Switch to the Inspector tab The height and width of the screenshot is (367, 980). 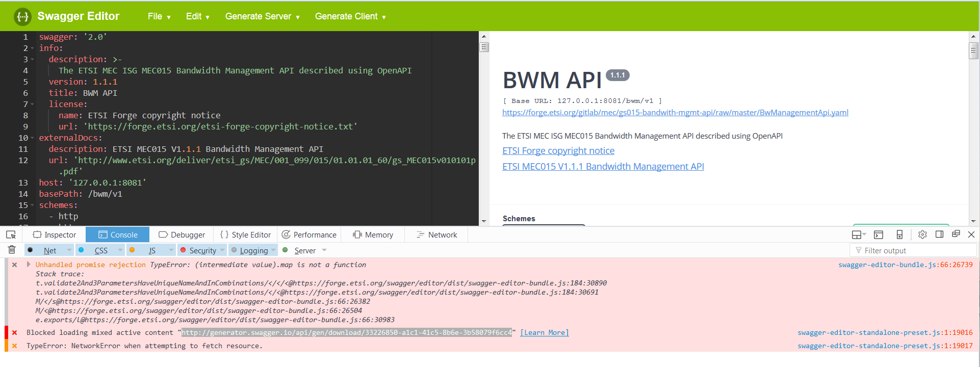[55, 234]
